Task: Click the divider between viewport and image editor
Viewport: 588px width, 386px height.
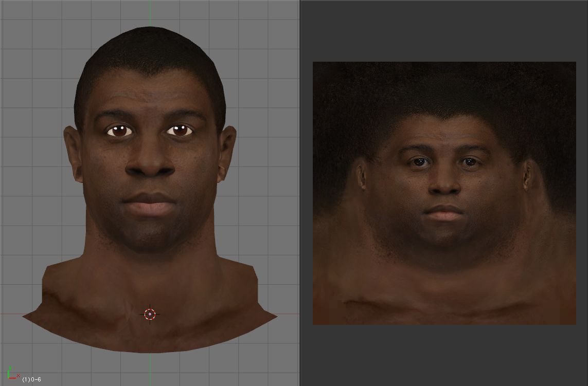Action: (300, 193)
